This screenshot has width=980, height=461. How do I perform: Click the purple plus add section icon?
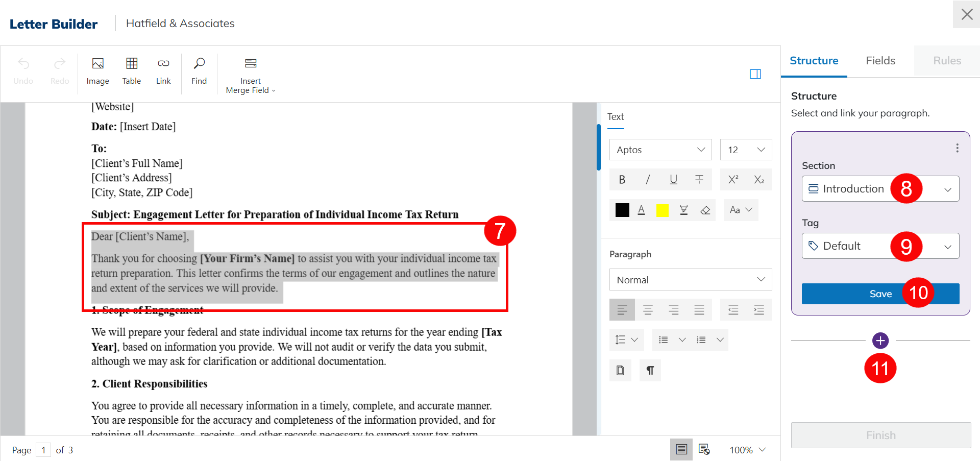tap(880, 341)
